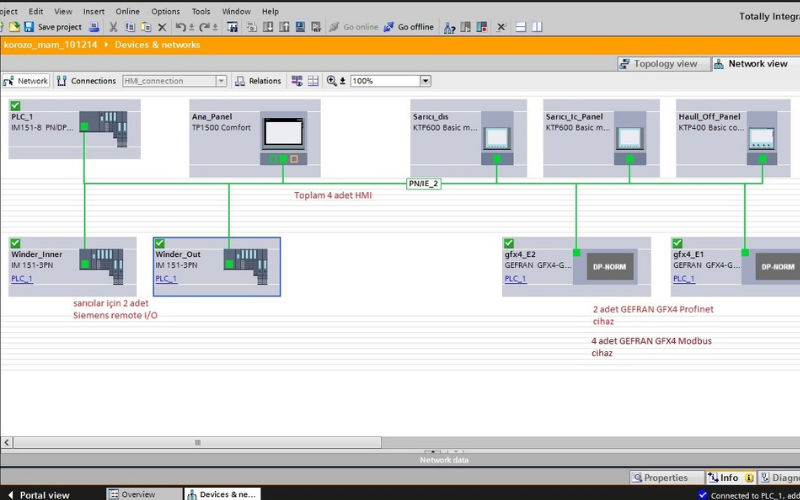This screenshot has width=800, height=500.
Task: Undo the last action
Action: click(x=180, y=27)
